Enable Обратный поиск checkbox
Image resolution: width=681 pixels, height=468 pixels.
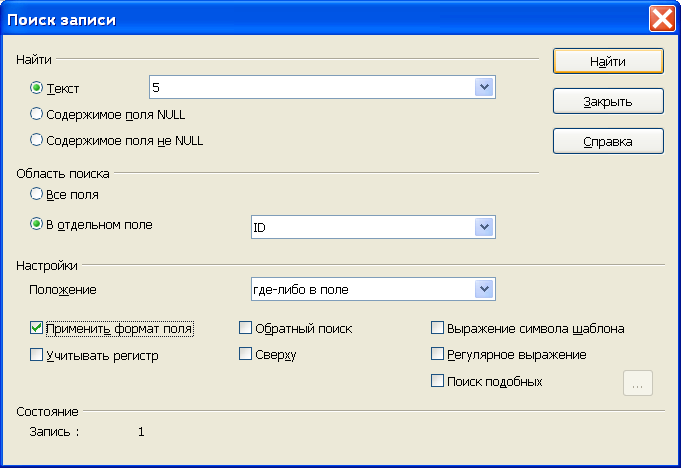point(245,328)
